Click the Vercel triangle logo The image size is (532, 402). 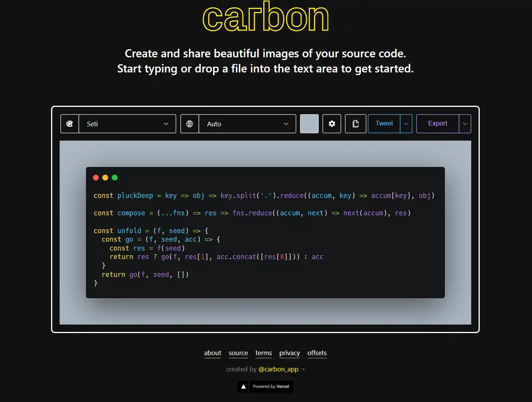coord(244,387)
